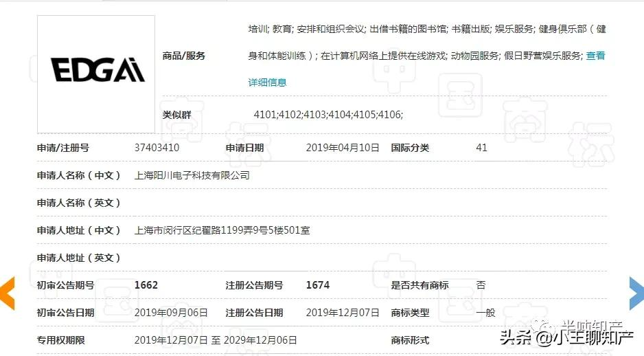Click the 注册公告期号 label

tap(254, 285)
